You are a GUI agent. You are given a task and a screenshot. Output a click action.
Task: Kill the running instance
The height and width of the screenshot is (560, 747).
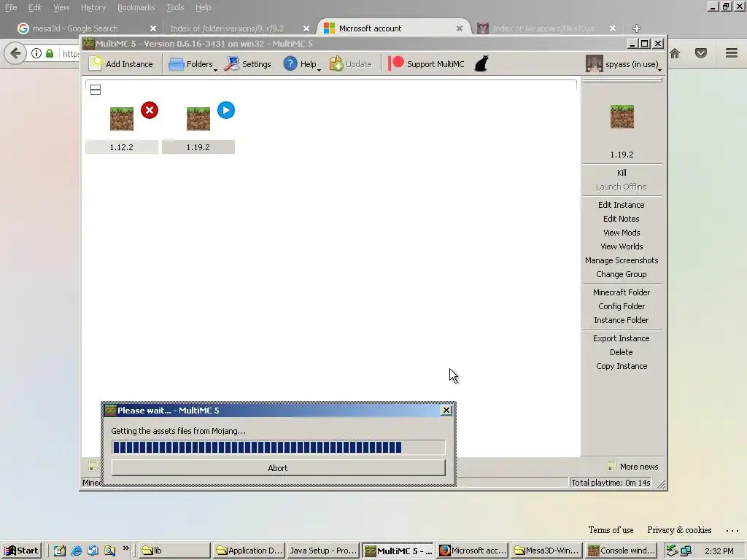pyautogui.click(x=622, y=173)
